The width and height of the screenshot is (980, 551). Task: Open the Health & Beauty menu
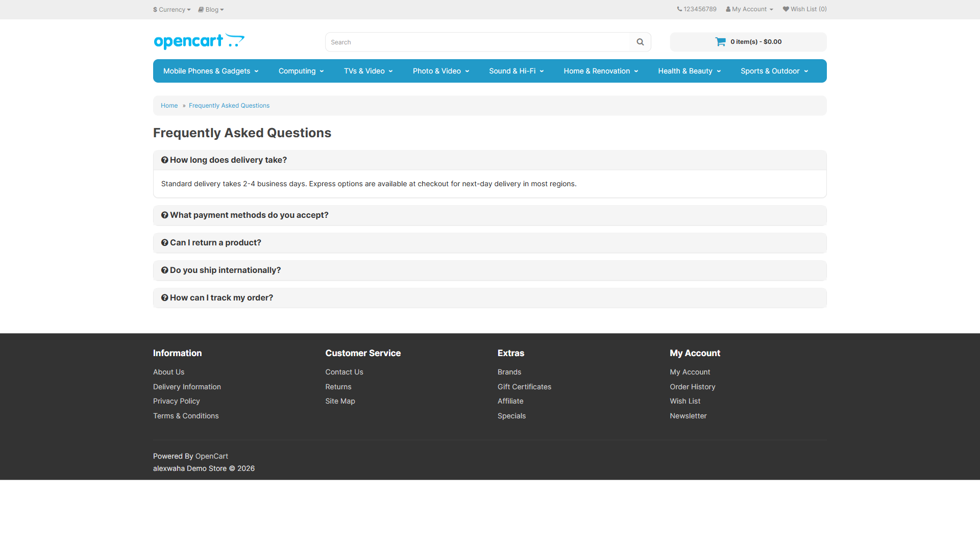[x=689, y=71]
